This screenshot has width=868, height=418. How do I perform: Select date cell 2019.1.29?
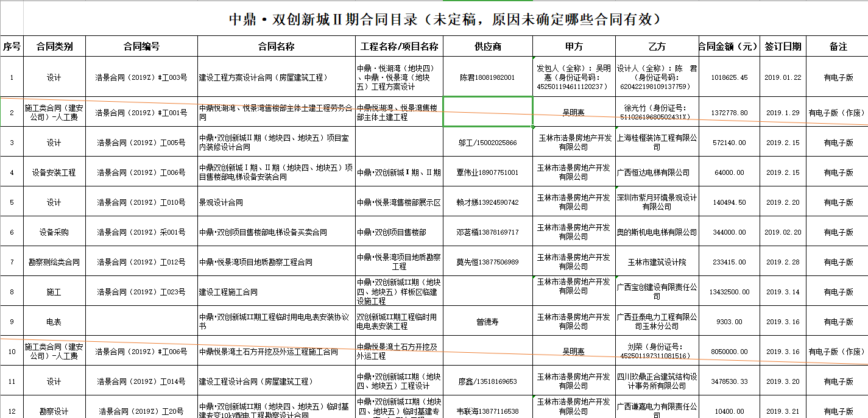[x=783, y=113]
